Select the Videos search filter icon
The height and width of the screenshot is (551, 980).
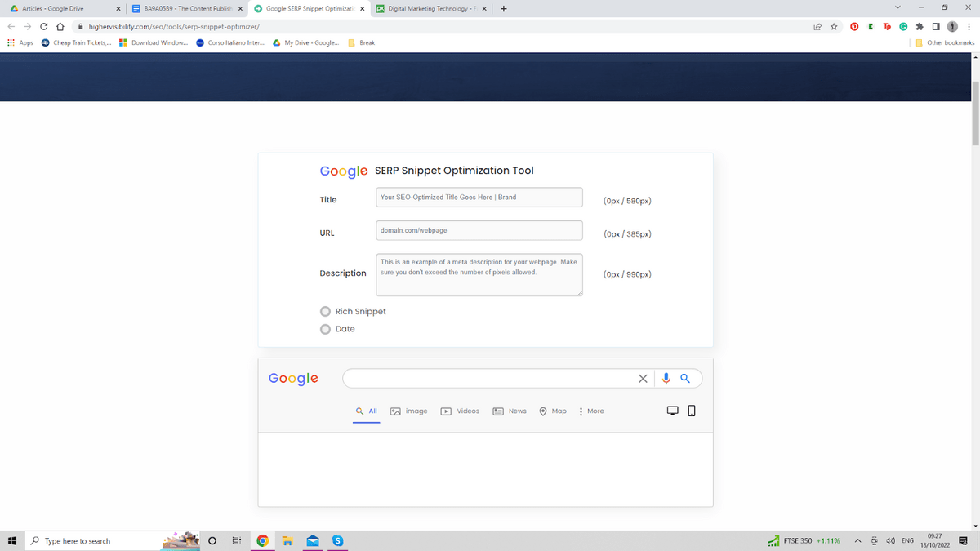coord(447,411)
